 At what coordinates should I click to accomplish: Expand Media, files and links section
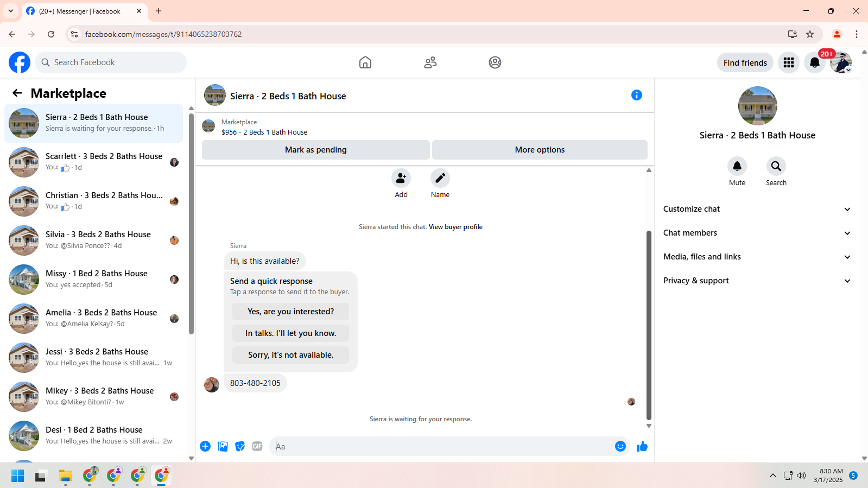coord(757,257)
